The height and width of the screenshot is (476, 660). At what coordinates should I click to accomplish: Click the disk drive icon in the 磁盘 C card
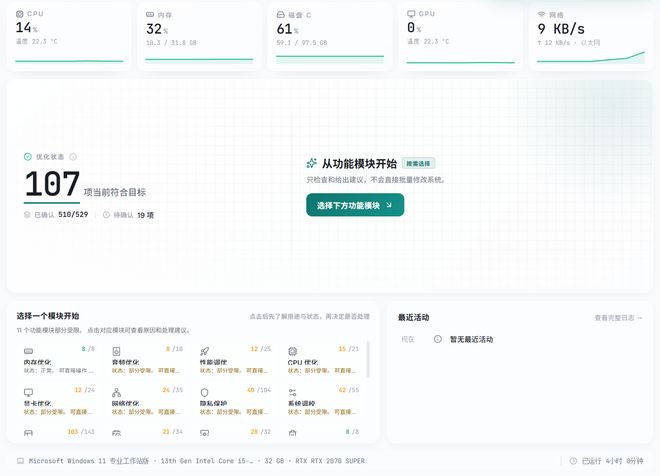coord(281,15)
